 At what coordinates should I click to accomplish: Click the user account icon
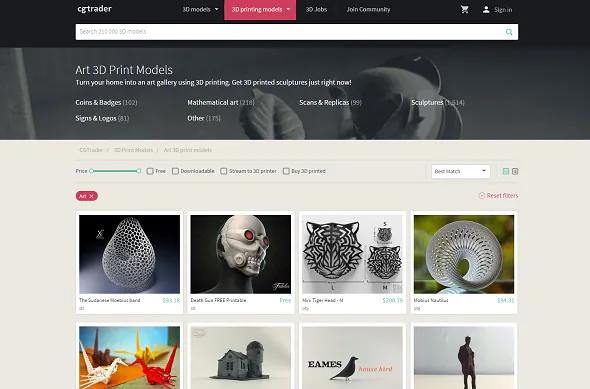click(x=486, y=9)
